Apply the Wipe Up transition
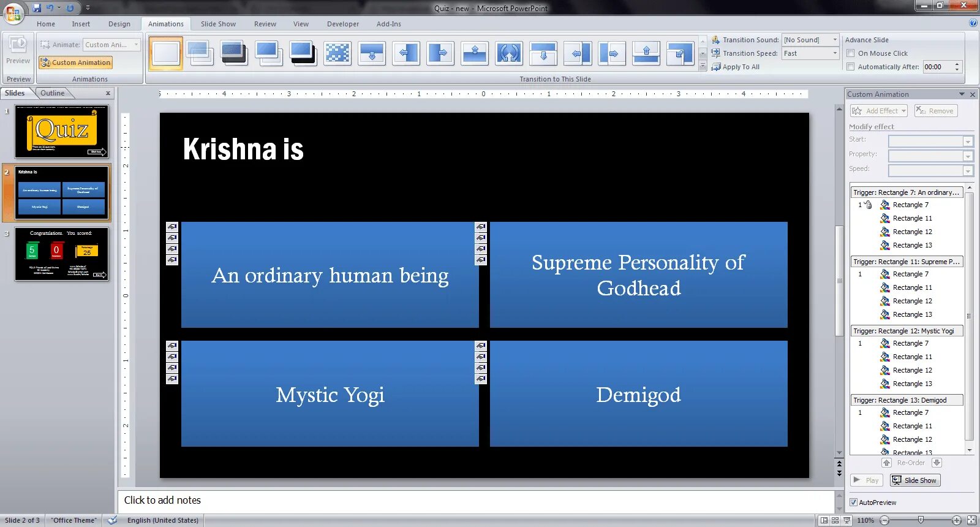The width and height of the screenshot is (980, 527). [x=475, y=53]
